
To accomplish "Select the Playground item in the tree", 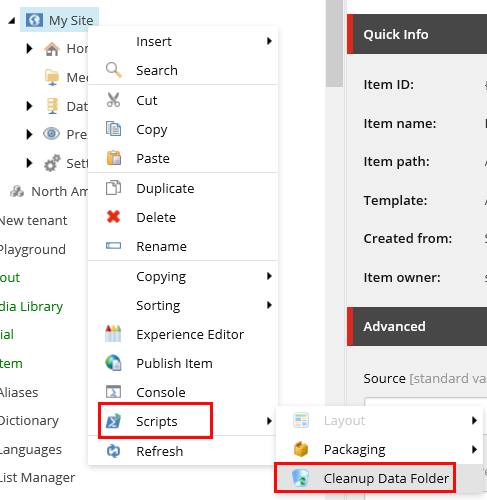I will point(33,249).
